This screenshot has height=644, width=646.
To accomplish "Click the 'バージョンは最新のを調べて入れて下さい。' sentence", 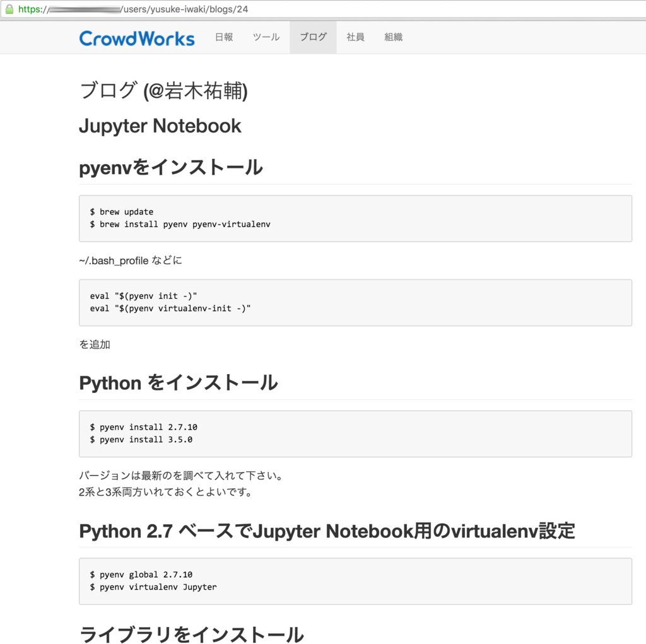I will [182, 476].
